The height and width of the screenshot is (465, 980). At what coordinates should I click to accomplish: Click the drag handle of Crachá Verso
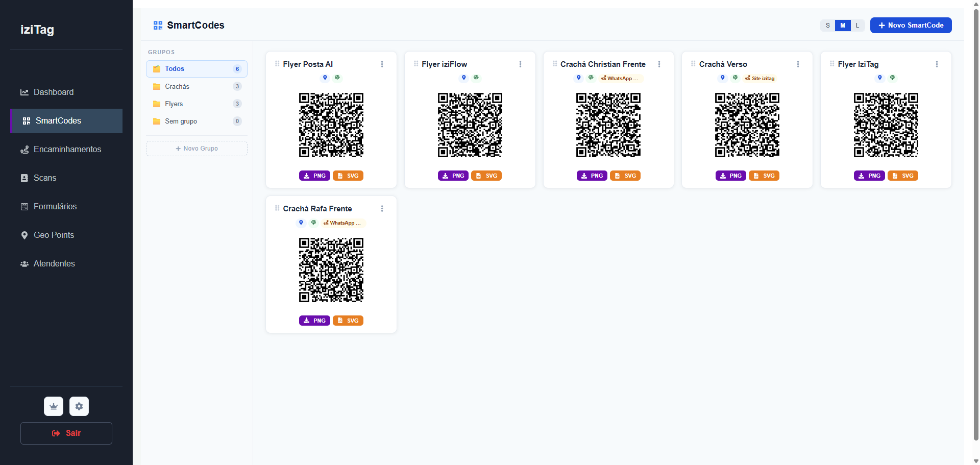coord(693,64)
